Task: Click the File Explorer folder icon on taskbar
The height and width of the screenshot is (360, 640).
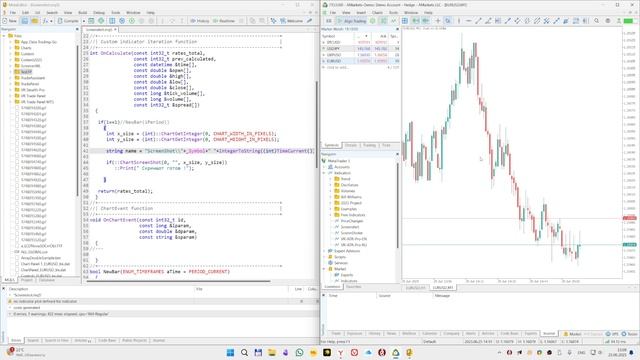Action: [272, 352]
